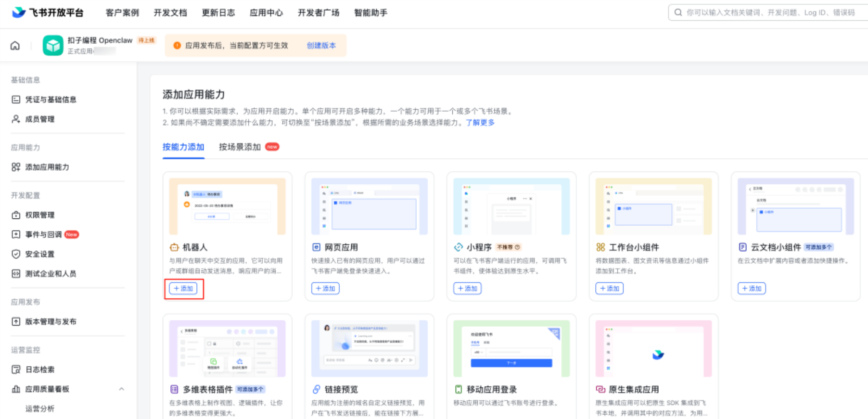Click the 版本管理与发布 sidebar icon

click(x=16, y=321)
